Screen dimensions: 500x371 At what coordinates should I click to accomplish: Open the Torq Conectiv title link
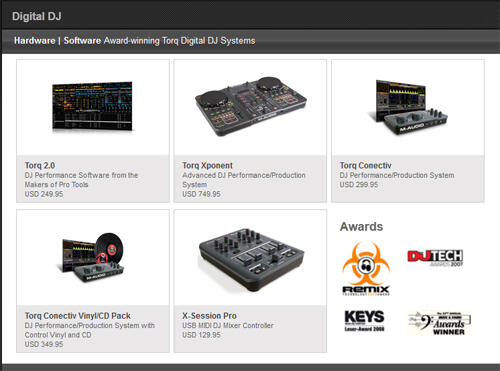(x=365, y=165)
